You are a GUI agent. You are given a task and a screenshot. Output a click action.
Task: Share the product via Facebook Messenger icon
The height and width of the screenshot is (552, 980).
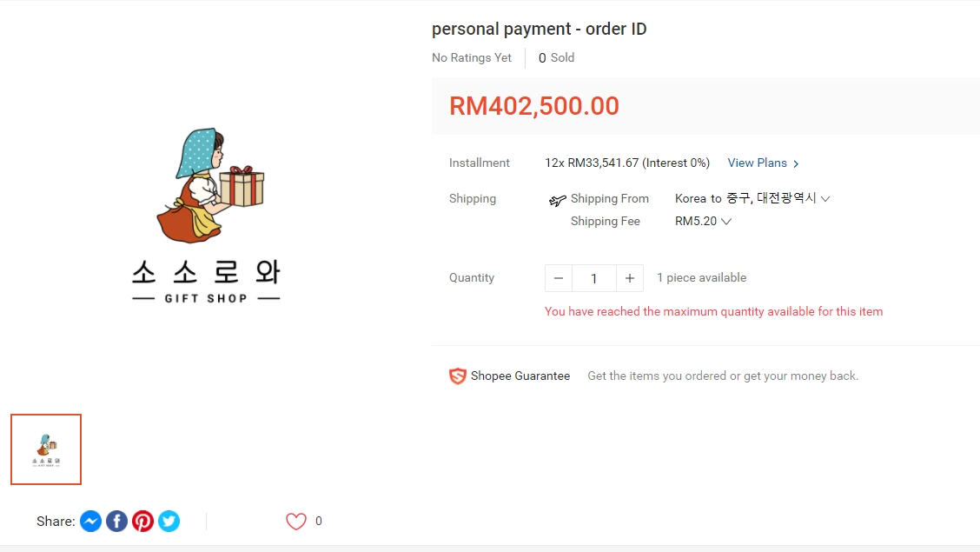(90, 521)
